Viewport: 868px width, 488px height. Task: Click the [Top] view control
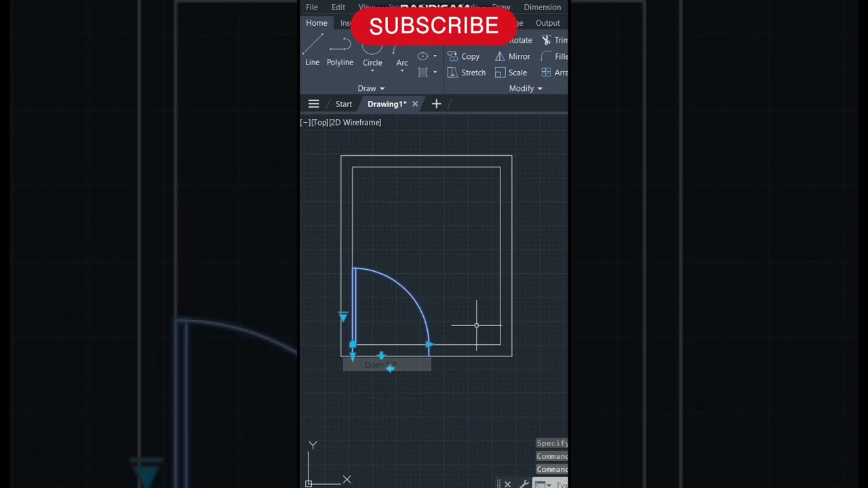[320, 123]
